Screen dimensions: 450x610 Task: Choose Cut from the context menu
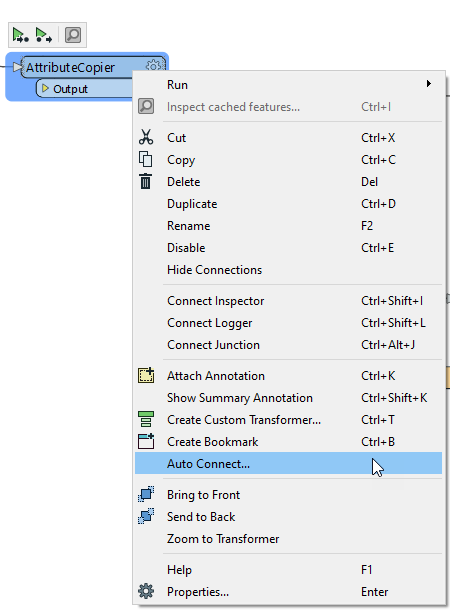288,138
